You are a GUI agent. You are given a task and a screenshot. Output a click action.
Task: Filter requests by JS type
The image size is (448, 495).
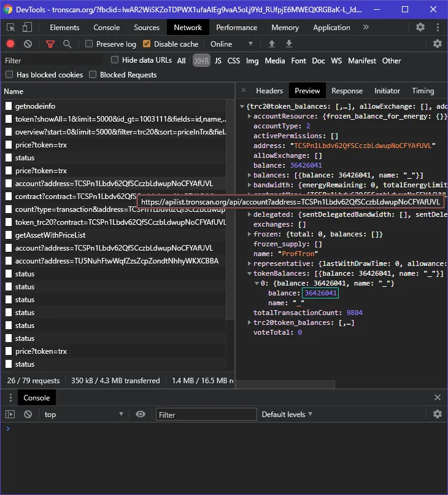218,61
